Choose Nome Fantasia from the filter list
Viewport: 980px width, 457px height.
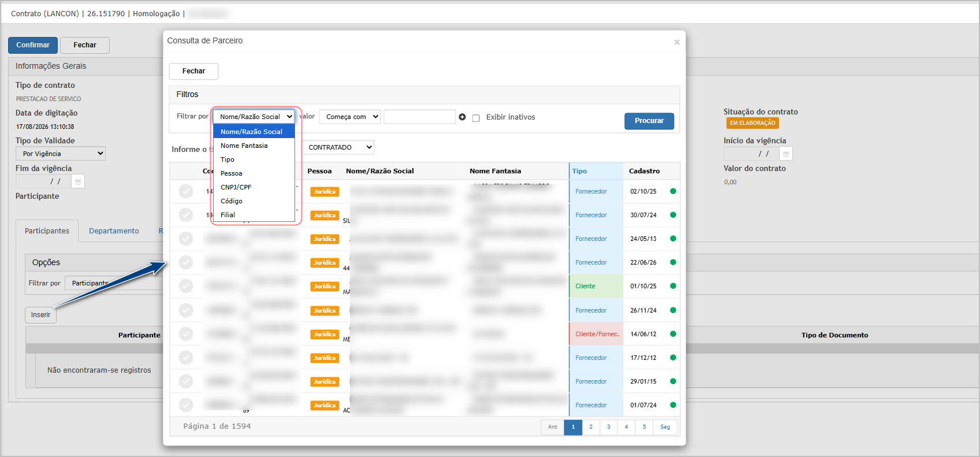click(254, 146)
